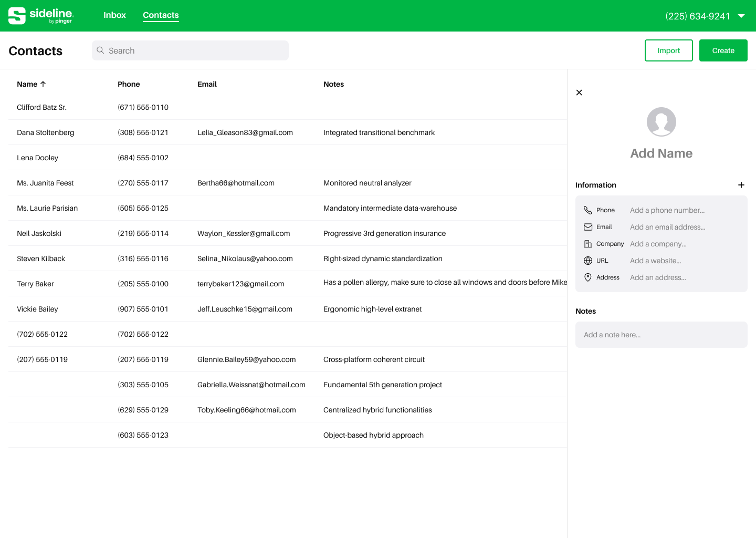Toggle Name column sort arrow

[x=43, y=84]
